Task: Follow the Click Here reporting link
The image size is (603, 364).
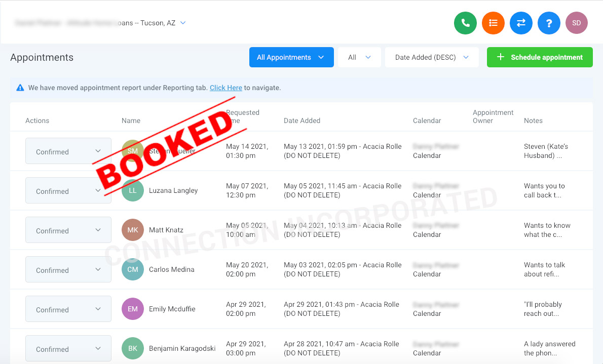Action: pyautogui.click(x=225, y=88)
